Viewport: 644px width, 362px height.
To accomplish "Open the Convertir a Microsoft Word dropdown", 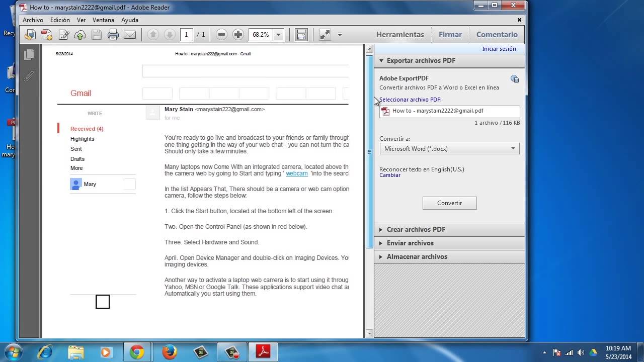I will tap(450, 149).
